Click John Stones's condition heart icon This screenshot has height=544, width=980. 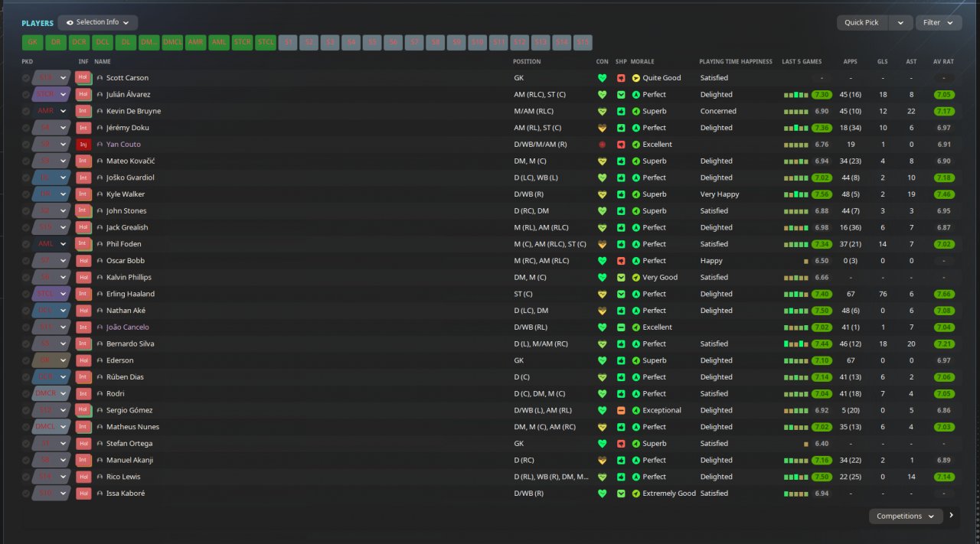[602, 211]
